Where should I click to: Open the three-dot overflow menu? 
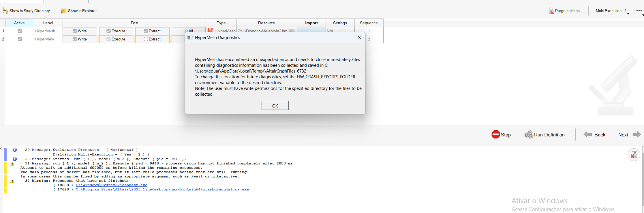coord(639,11)
